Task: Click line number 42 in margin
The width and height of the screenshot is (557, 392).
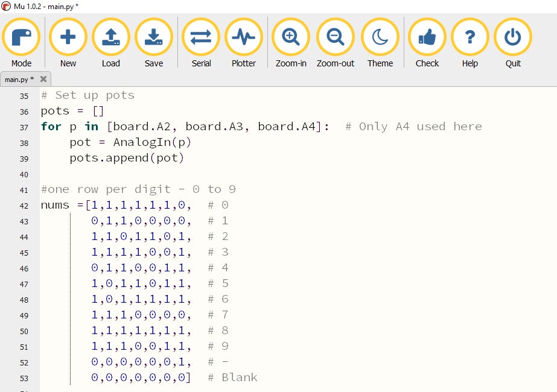Action: click(x=24, y=206)
